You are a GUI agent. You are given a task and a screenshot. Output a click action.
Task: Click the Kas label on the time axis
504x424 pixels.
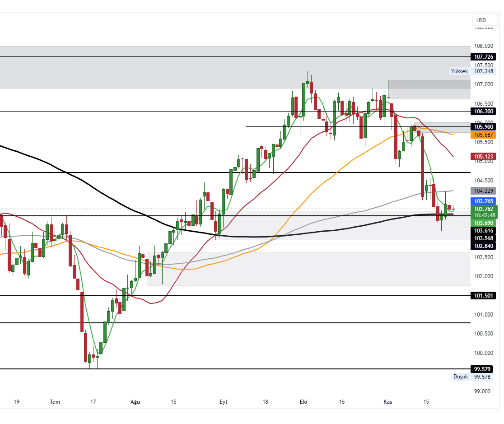click(x=387, y=401)
